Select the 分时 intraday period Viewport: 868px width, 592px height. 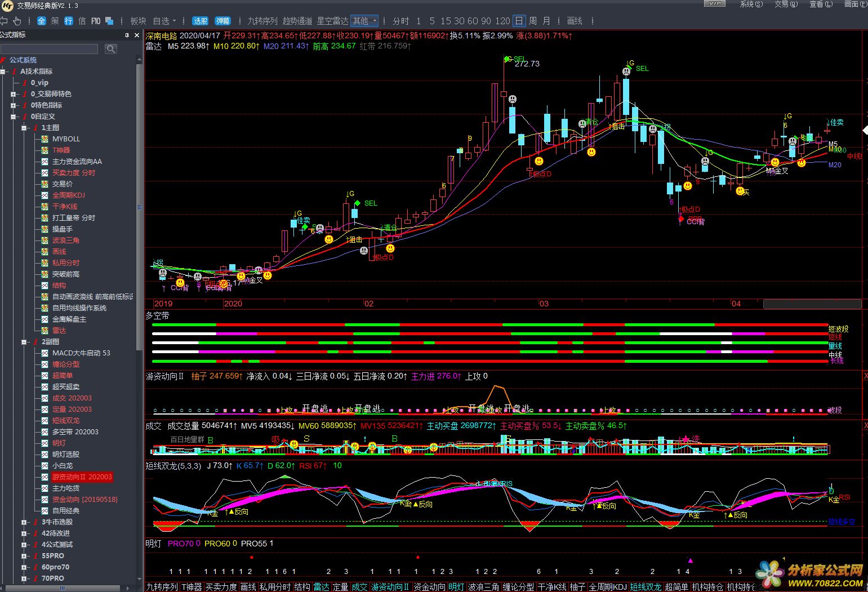pyautogui.click(x=401, y=21)
